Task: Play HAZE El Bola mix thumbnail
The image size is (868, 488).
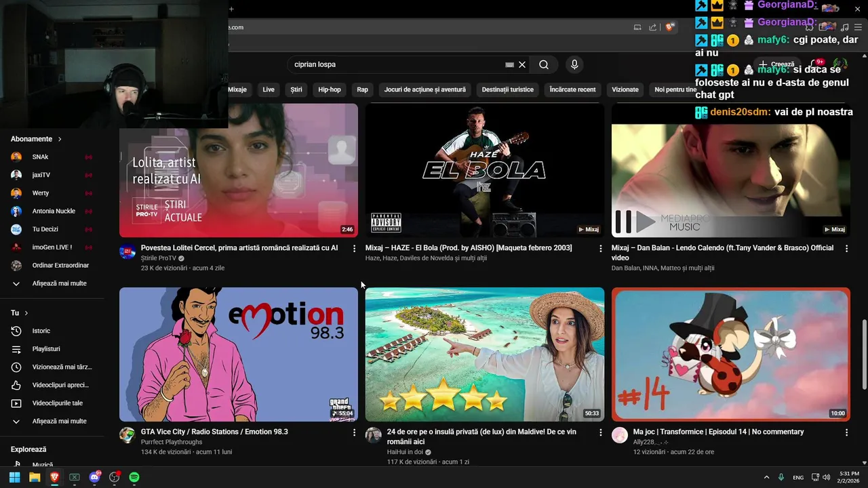Action: pyautogui.click(x=485, y=170)
